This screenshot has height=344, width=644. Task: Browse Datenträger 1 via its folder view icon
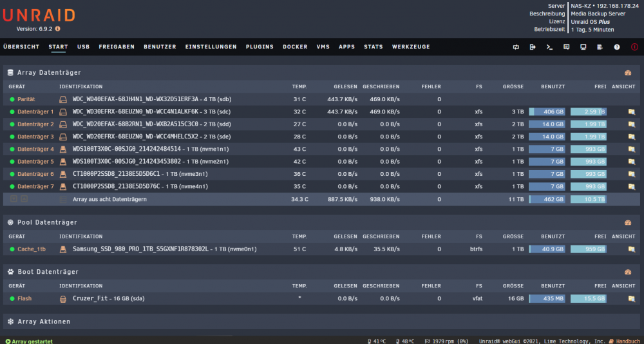coord(632,112)
